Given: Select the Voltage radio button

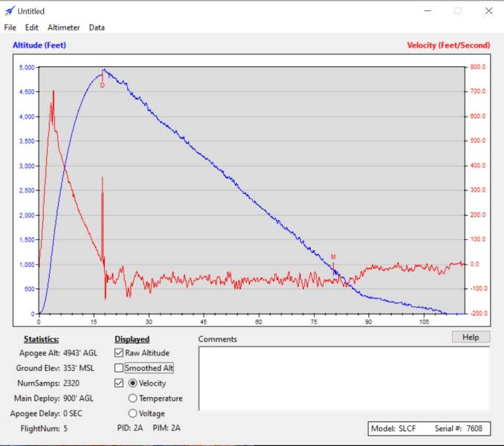Looking at the screenshot, I should 133,413.
